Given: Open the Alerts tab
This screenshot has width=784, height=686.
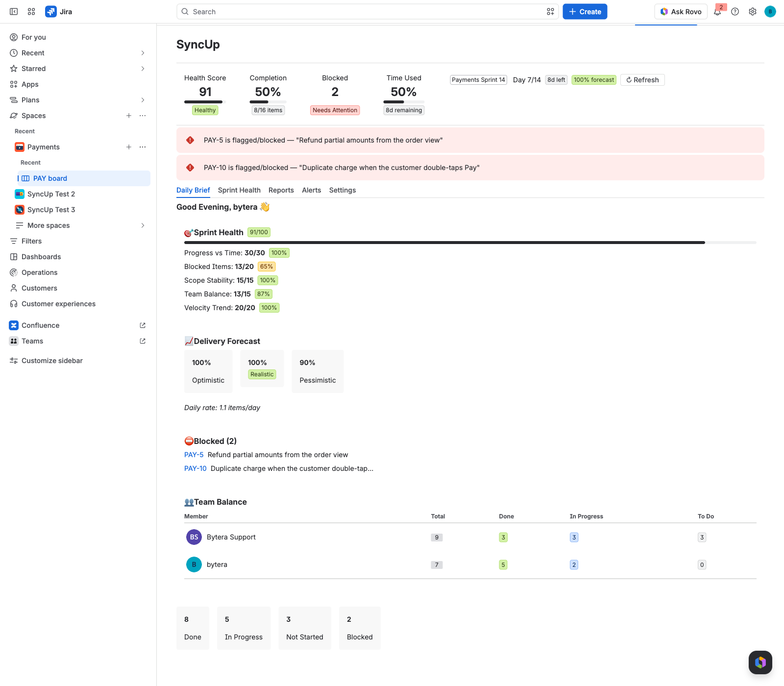Looking at the screenshot, I should tap(312, 190).
